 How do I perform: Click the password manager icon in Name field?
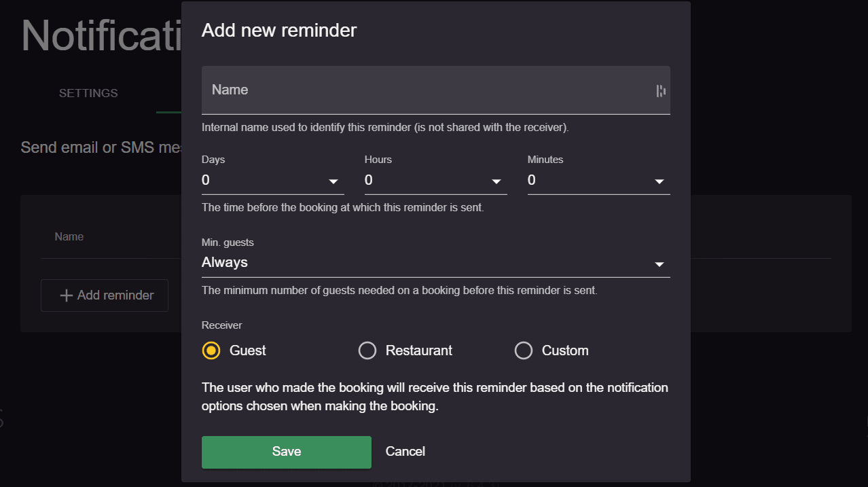coord(661,91)
